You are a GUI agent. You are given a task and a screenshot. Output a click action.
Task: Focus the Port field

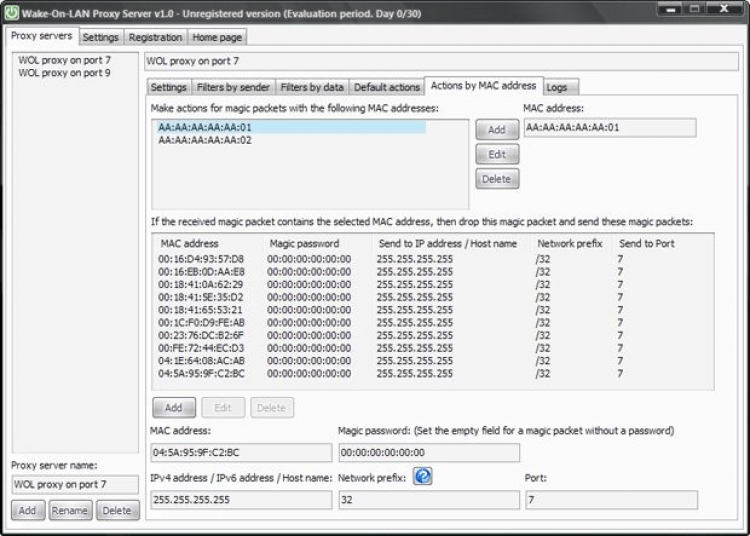coord(611,500)
